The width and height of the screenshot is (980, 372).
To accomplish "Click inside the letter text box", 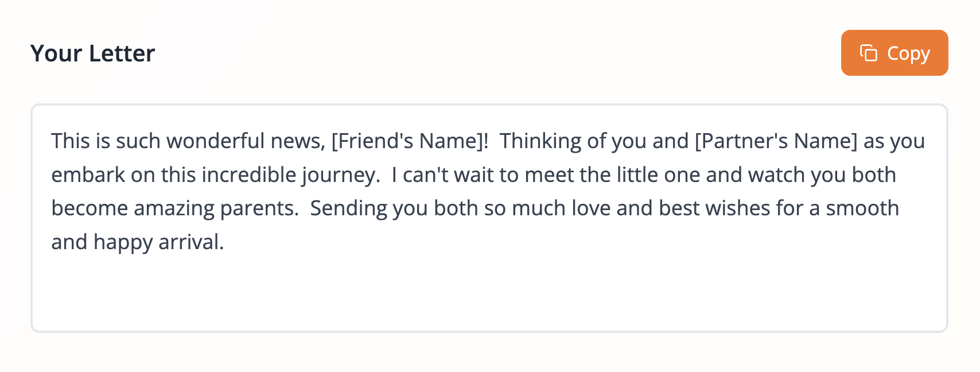I will coord(489,218).
